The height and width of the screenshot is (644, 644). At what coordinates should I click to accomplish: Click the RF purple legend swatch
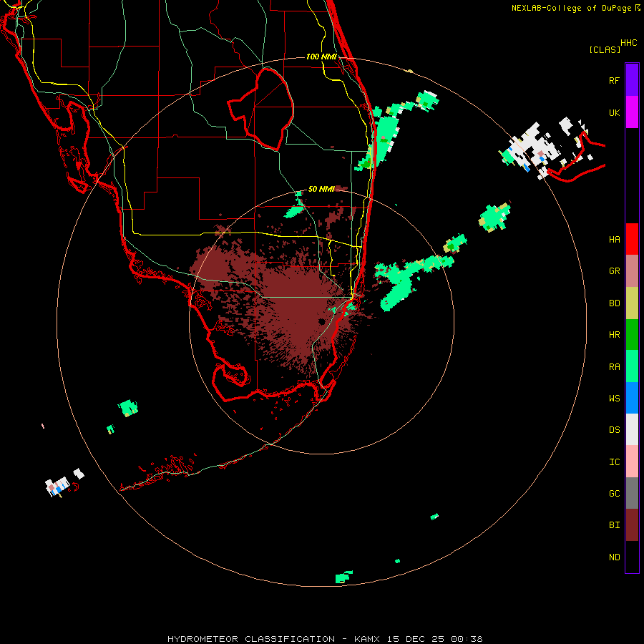click(x=632, y=80)
